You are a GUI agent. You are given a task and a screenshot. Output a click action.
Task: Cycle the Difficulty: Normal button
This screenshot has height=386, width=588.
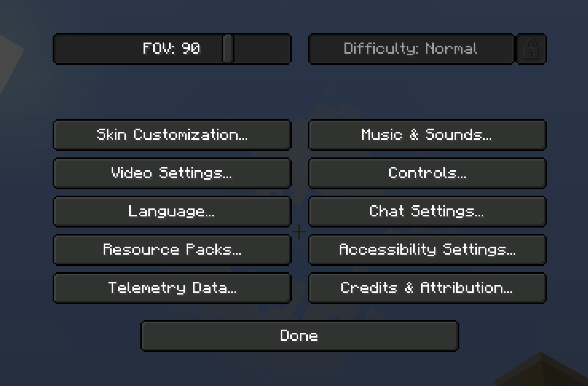coord(411,49)
